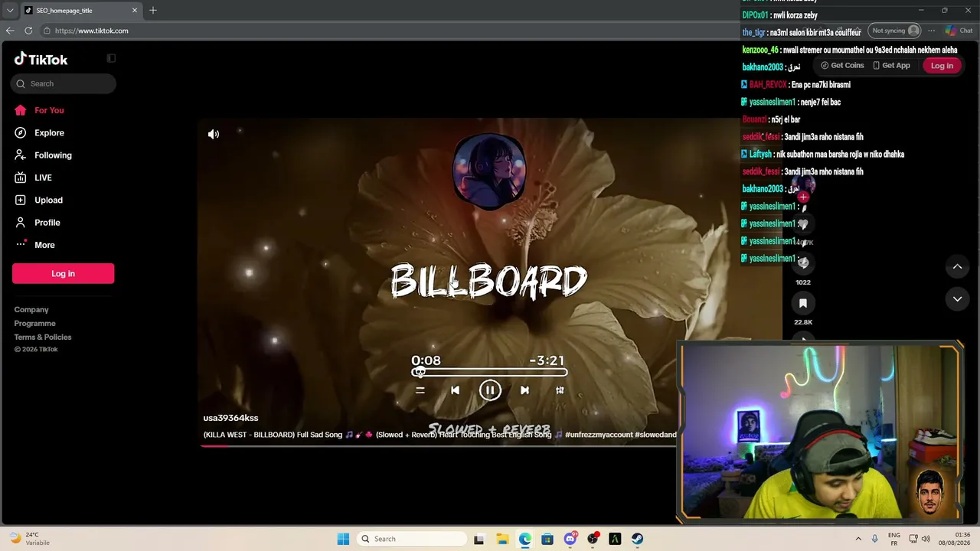This screenshot has height=551, width=980.
Task: Expand the Terms & Policies footer section
Action: pyautogui.click(x=43, y=337)
